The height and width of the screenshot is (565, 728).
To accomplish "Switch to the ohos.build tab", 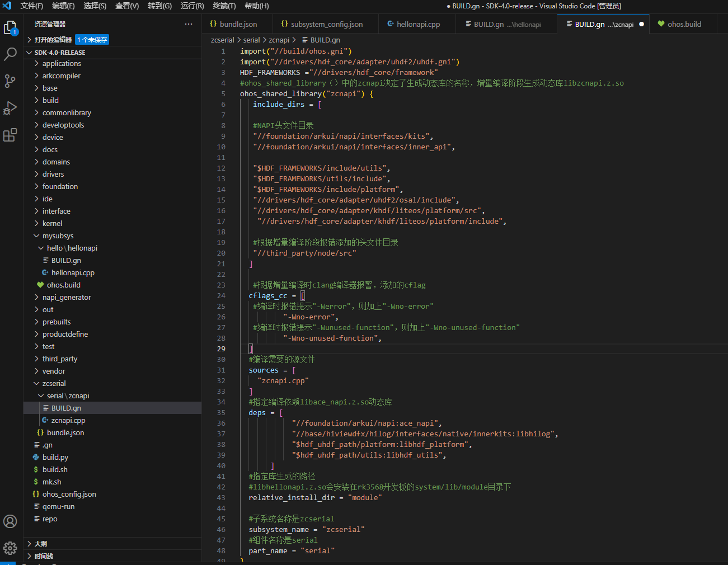I will (684, 24).
